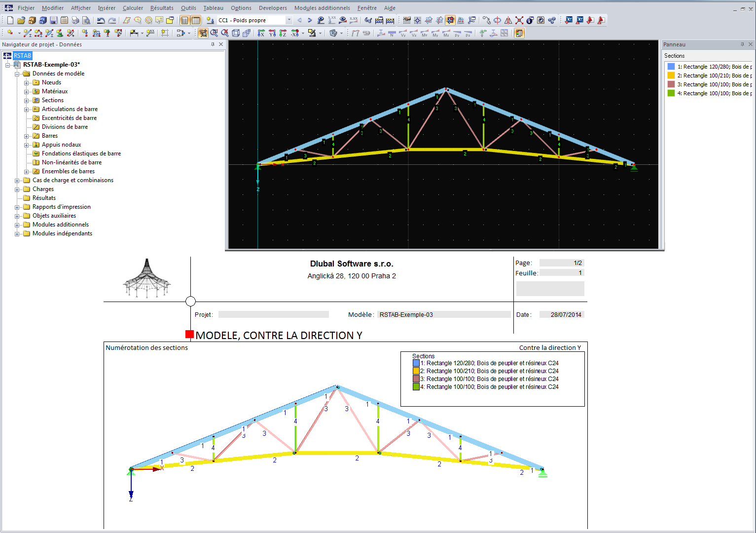
Task: Click the open file folder icon
Action: [21, 20]
